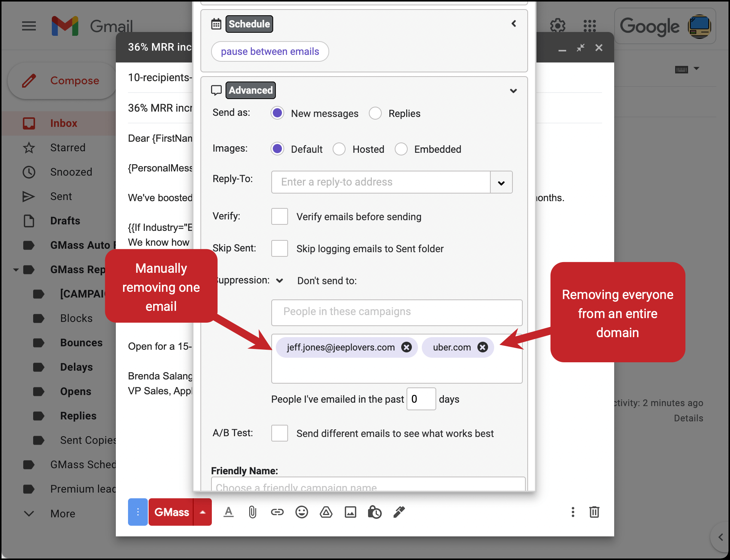Click People in these campaigns field
The width and height of the screenshot is (730, 560).
point(397,312)
